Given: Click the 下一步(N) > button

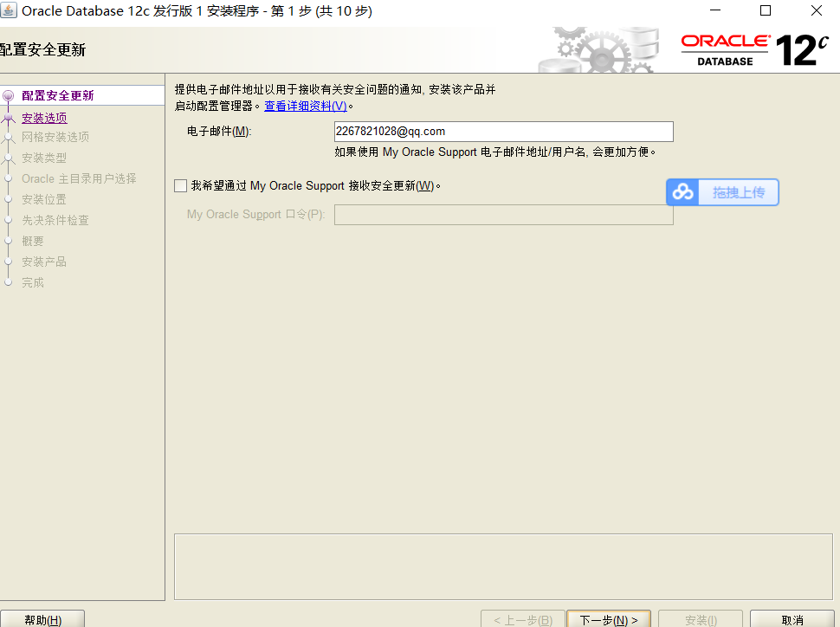Looking at the screenshot, I should (x=609, y=619).
